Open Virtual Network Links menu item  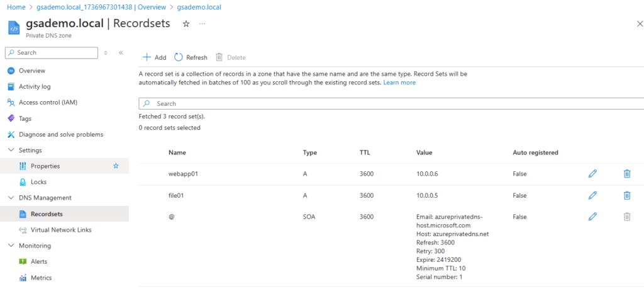[60, 230]
